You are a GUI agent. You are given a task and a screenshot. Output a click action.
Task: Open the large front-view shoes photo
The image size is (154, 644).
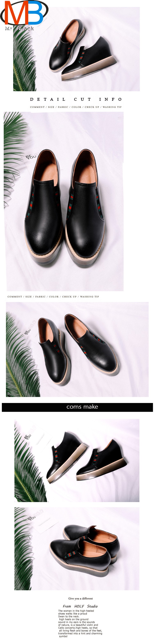(64, 202)
